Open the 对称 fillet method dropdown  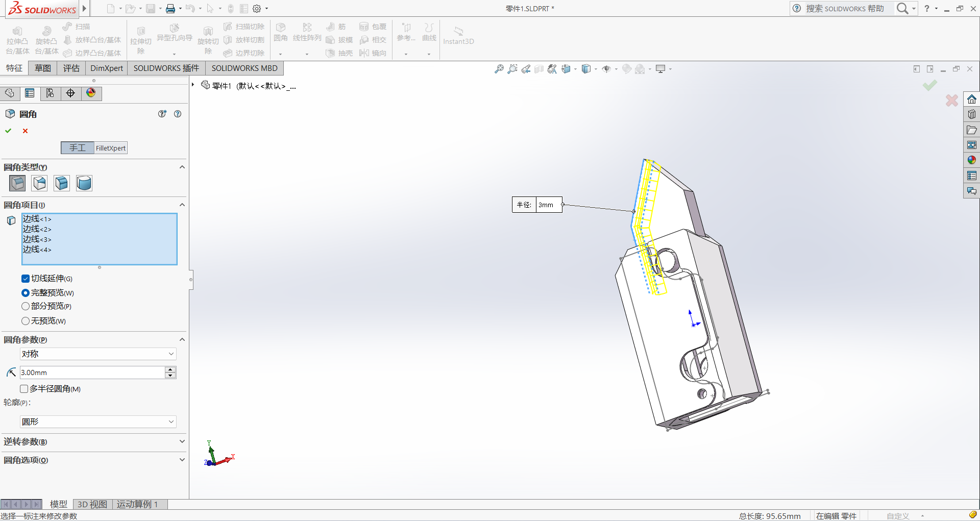click(98, 354)
